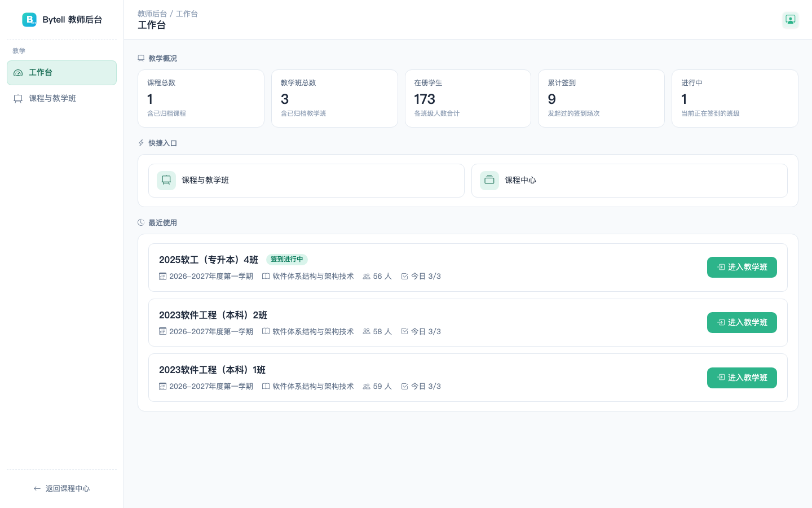Click the 进行中 1 card
This screenshot has width=812, height=508.
click(x=735, y=98)
